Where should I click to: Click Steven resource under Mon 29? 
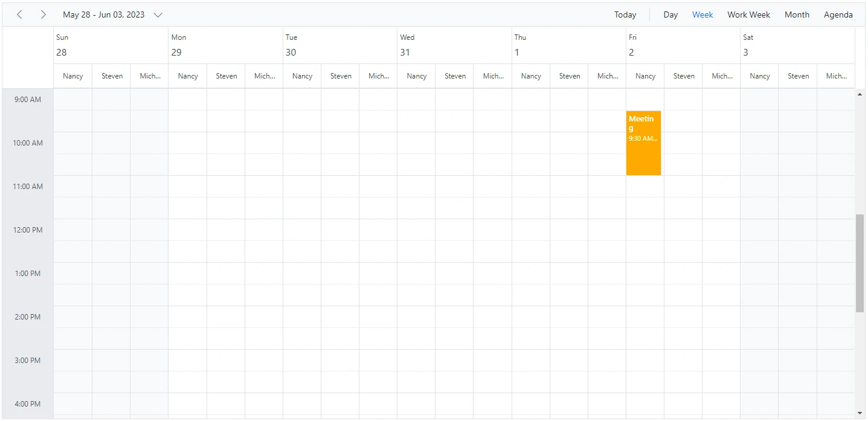pos(227,76)
